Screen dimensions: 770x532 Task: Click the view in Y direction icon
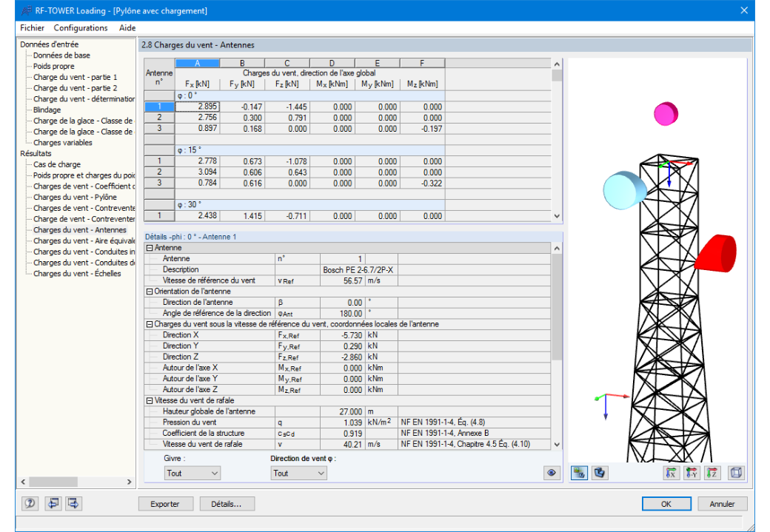coord(692,473)
